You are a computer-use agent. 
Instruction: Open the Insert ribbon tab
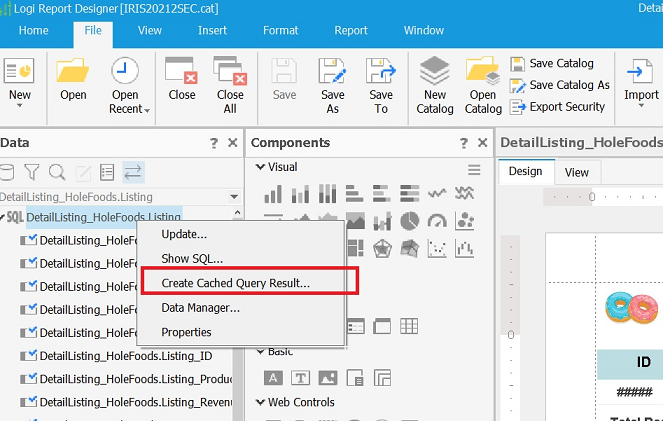point(212,31)
